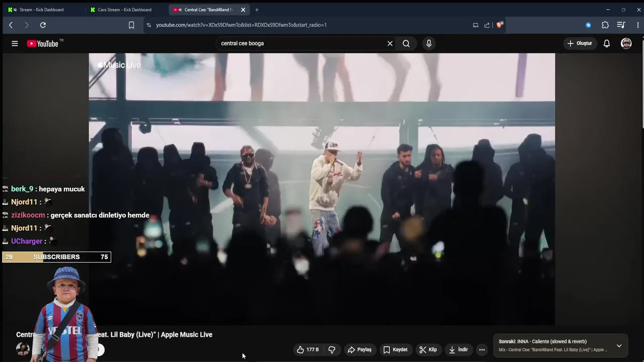Open the three-dot more actions menu
Screen dimensions: 644x362
482,349
